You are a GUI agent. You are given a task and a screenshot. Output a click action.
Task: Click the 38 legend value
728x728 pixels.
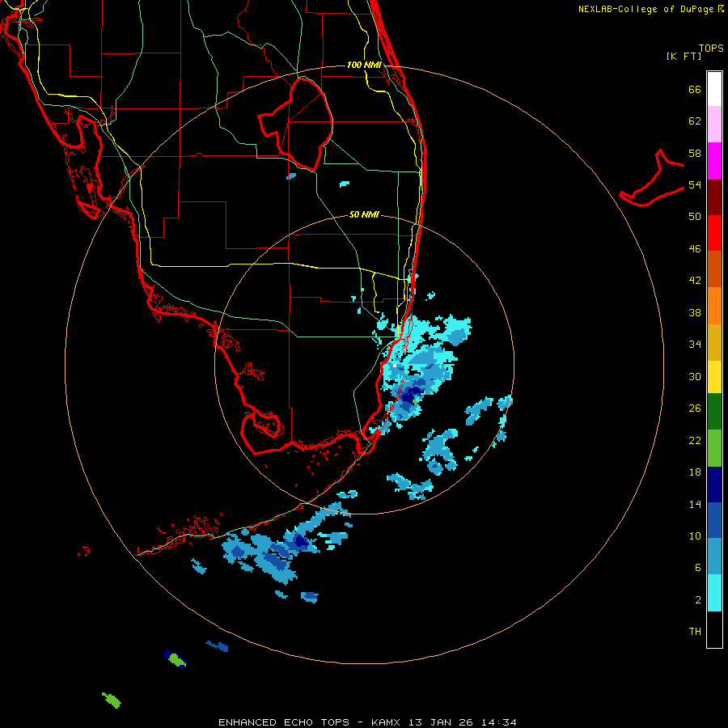click(695, 312)
